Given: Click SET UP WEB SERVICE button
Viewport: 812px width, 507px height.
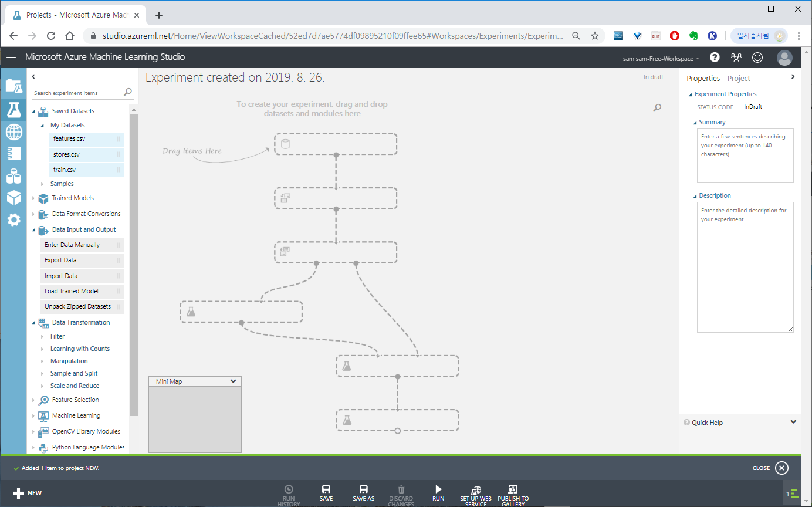Looking at the screenshot, I should click(476, 495).
